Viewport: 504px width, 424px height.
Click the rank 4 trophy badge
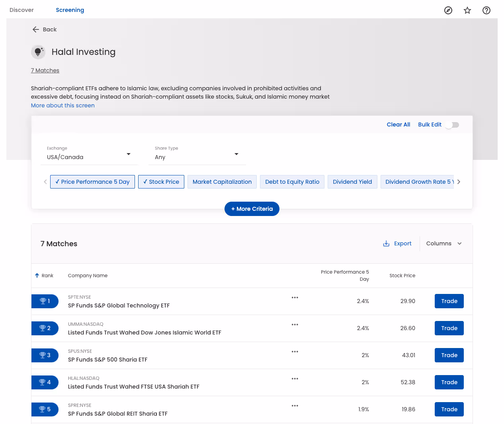pos(45,382)
